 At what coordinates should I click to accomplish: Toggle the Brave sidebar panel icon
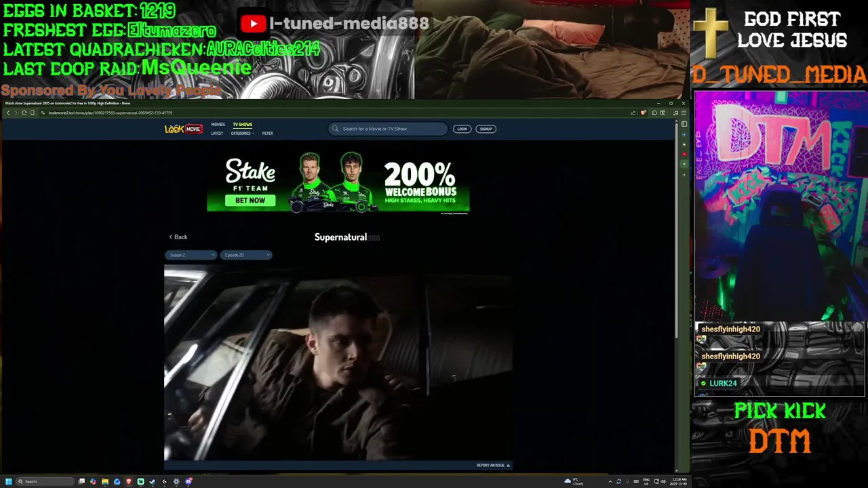[684, 124]
